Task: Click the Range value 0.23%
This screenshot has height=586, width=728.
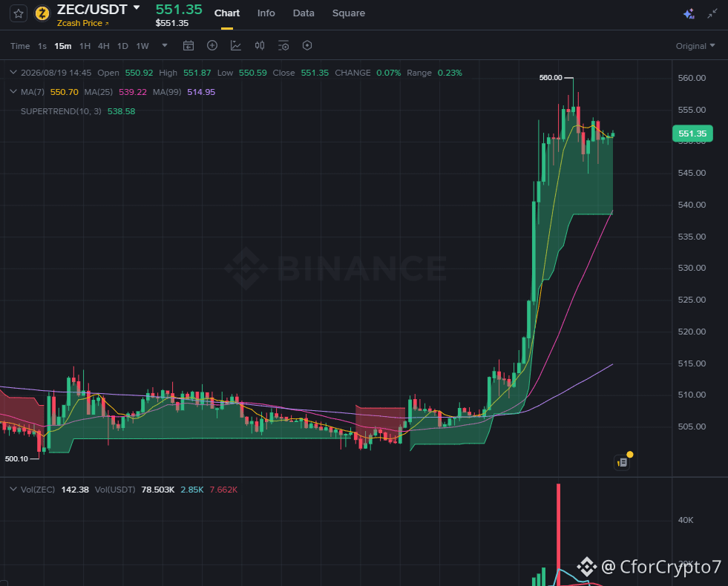Action: [450, 73]
